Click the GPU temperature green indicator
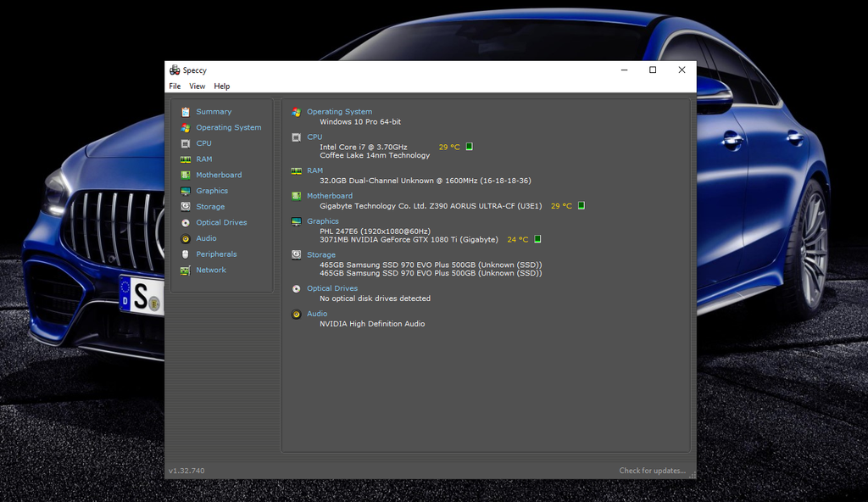The width and height of the screenshot is (868, 502). (537, 240)
